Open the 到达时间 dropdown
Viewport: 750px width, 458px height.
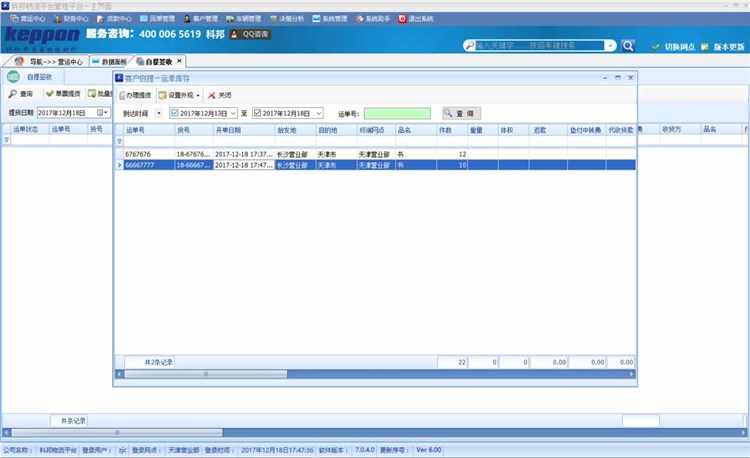[157, 113]
